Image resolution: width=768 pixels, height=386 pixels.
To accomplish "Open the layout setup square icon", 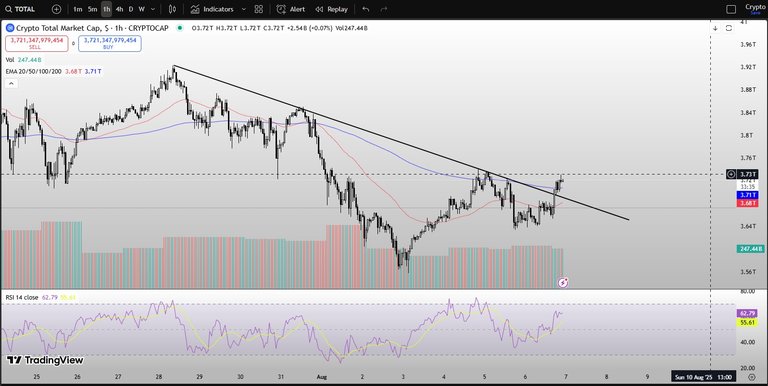I will pyautogui.click(x=731, y=9).
